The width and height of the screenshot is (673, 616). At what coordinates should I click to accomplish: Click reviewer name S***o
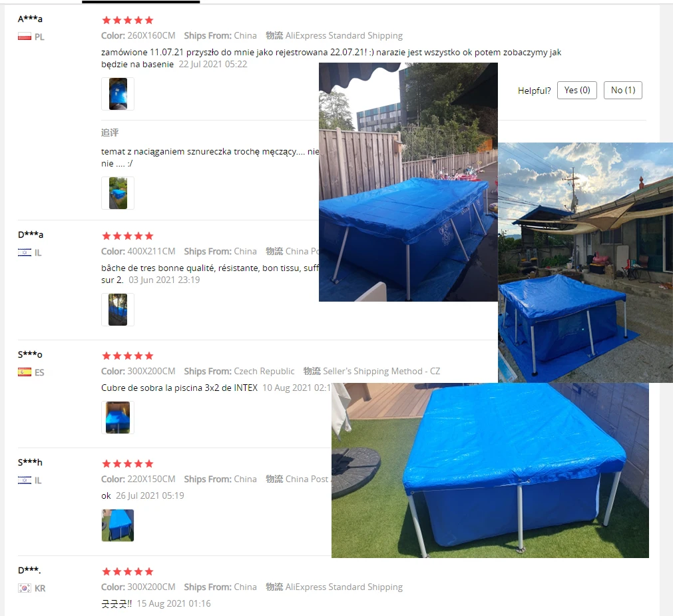tap(30, 354)
